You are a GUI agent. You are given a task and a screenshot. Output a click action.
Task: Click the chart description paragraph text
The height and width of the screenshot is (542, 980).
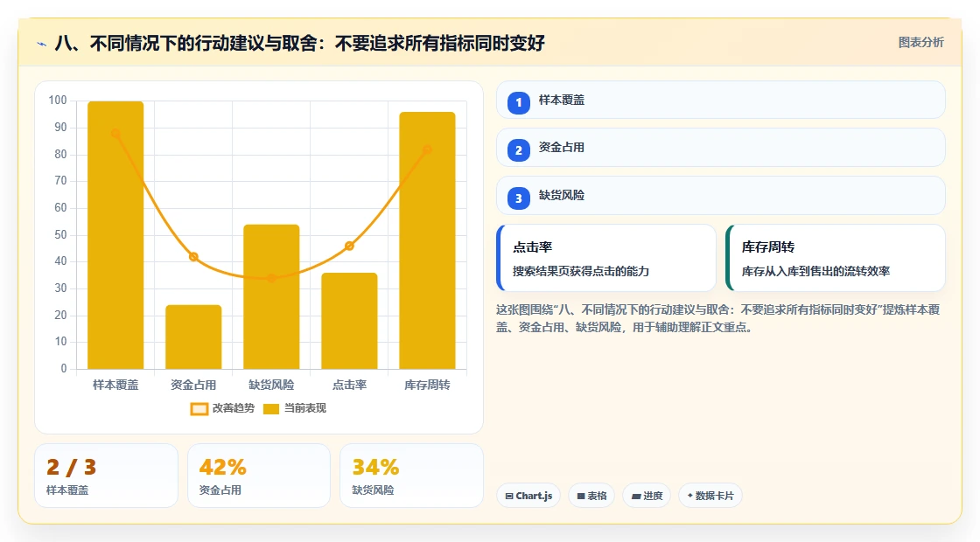[x=718, y=318]
